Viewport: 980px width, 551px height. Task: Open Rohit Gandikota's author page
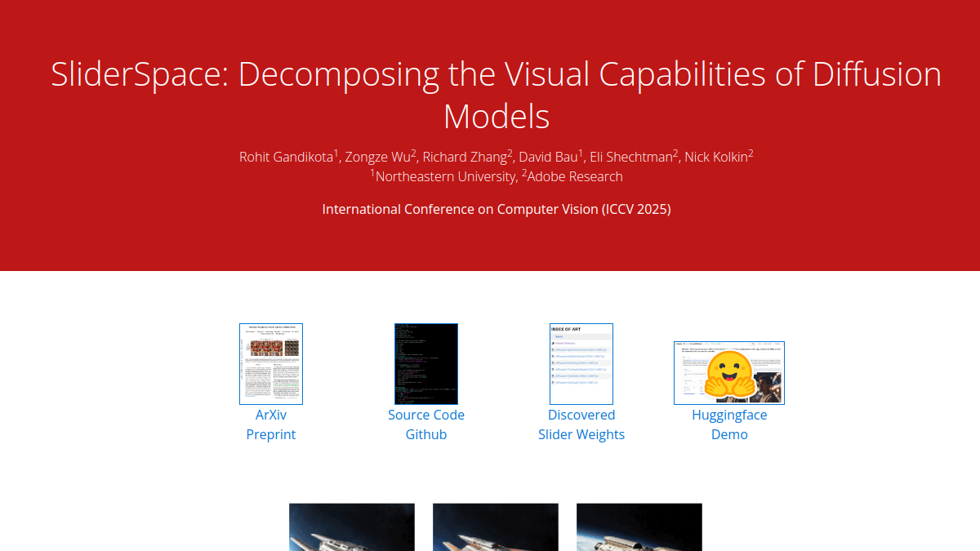point(287,157)
